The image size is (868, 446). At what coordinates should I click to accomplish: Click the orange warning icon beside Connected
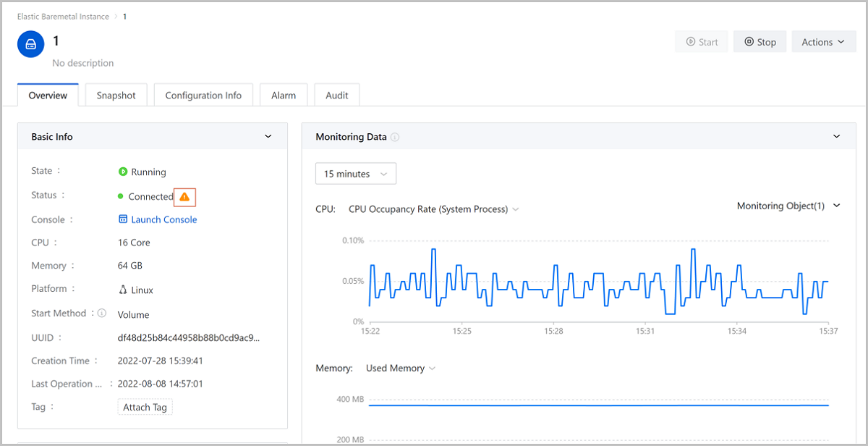pyautogui.click(x=184, y=196)
